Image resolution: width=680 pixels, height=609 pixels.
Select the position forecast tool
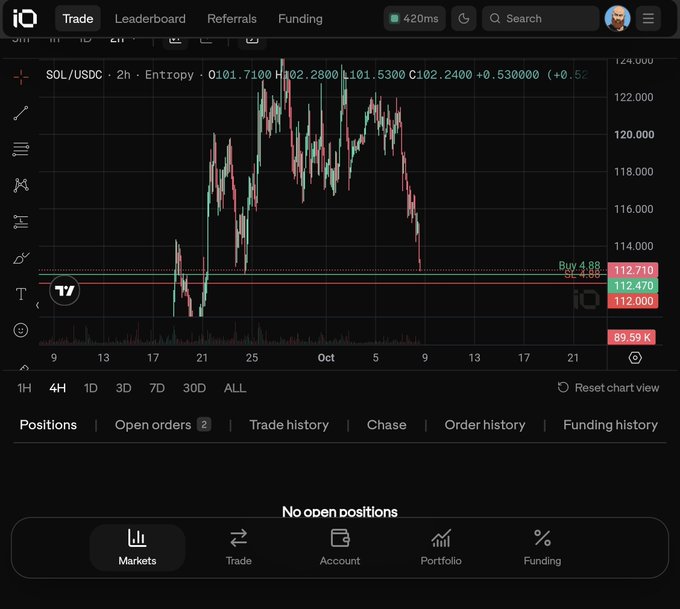[x=21, y=222]
